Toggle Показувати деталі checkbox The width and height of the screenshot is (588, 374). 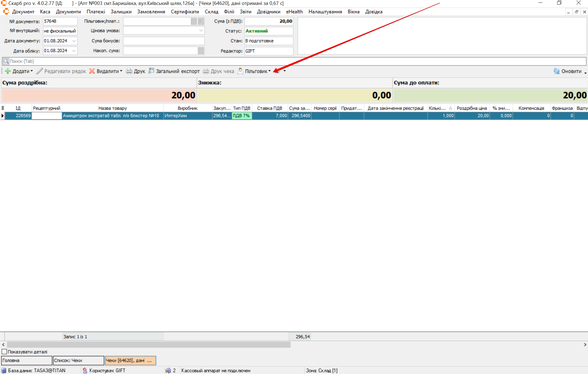coord(4,352)
